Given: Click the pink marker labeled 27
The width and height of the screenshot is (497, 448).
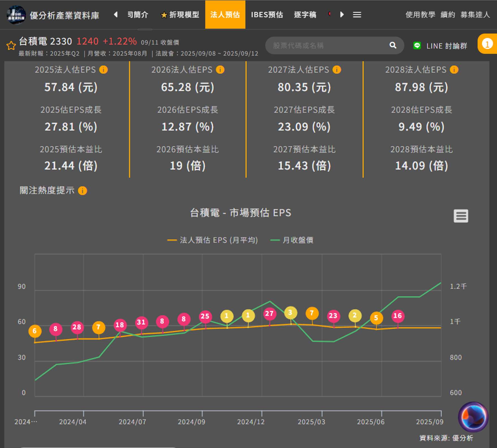Looking at the screenshot, I should coord(269,314).
